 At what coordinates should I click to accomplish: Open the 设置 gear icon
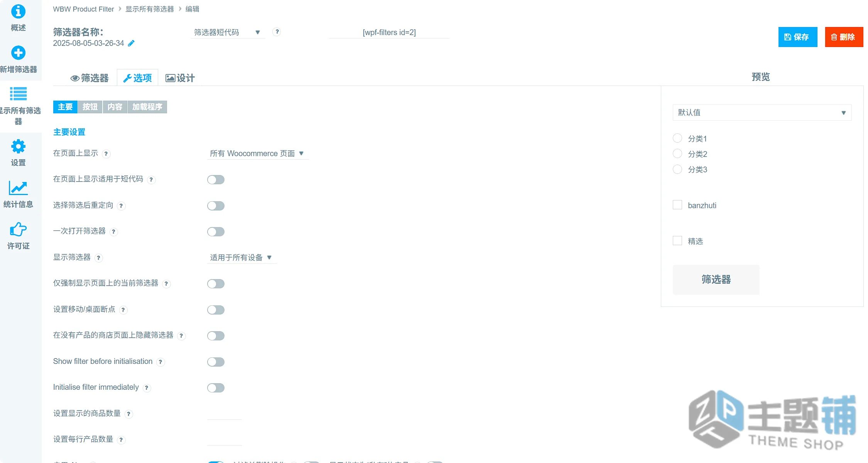(18, 146)
